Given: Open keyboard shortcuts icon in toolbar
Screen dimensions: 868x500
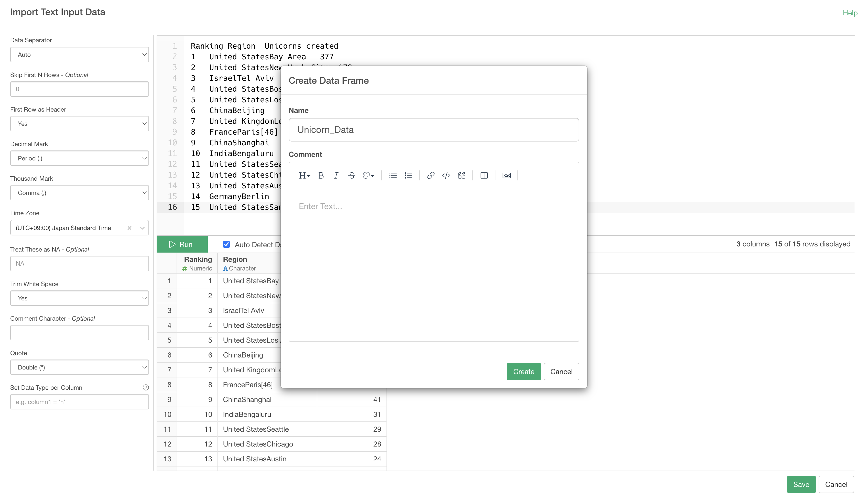Looking at the screenshot, I should [x=506, y=176].
